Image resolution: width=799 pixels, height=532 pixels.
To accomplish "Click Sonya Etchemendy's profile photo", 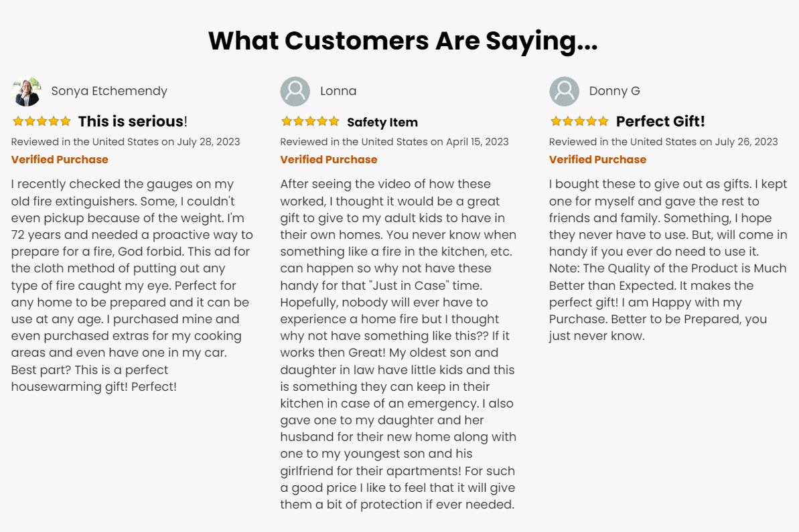I will point(26,92).
